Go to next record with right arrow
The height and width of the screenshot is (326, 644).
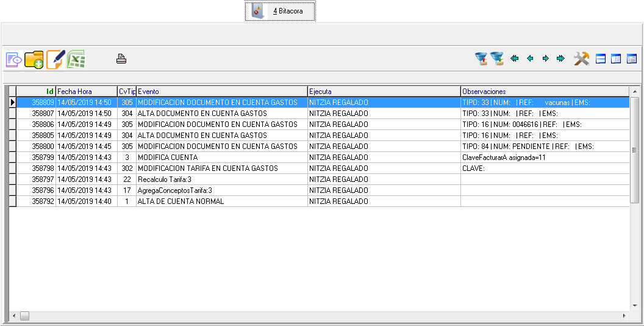tap(545, 59)
